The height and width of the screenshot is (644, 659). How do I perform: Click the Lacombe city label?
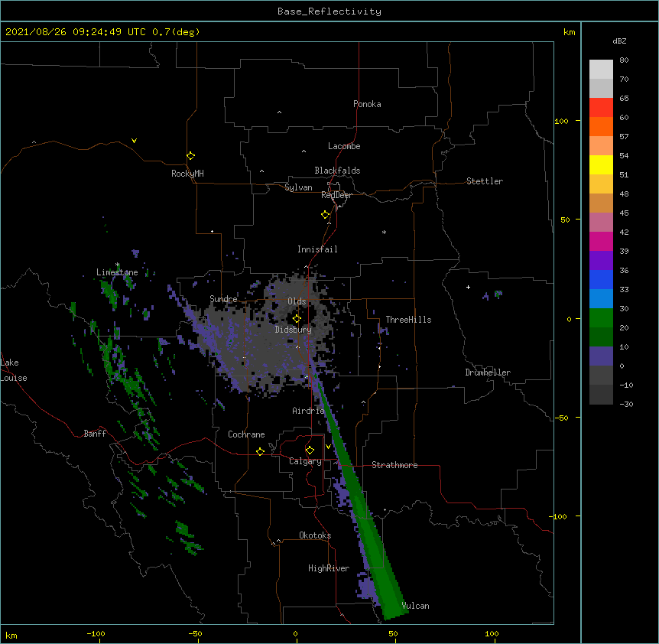coord(344,146)
